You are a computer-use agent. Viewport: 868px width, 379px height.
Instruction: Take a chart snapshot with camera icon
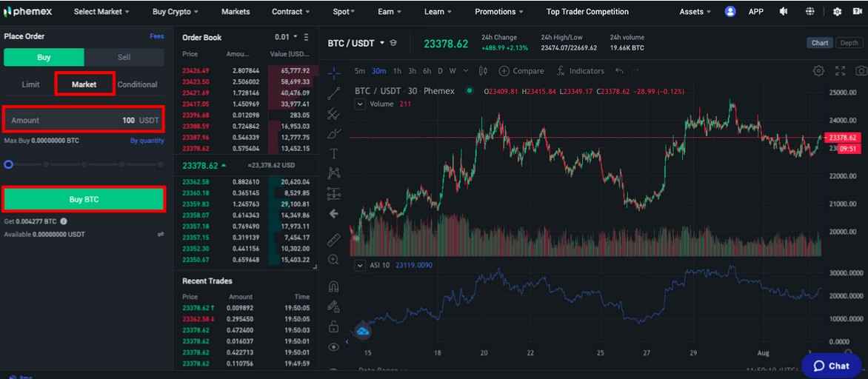[861, 71]
